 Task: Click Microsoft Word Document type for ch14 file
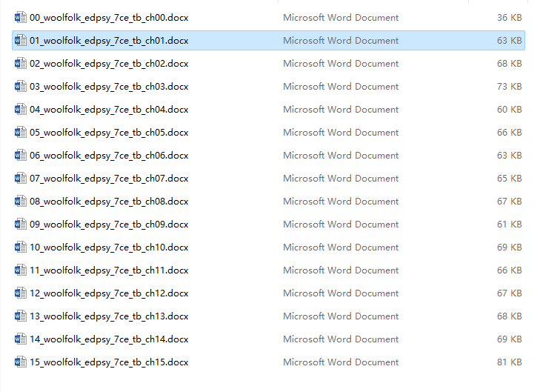click(341, 339)
